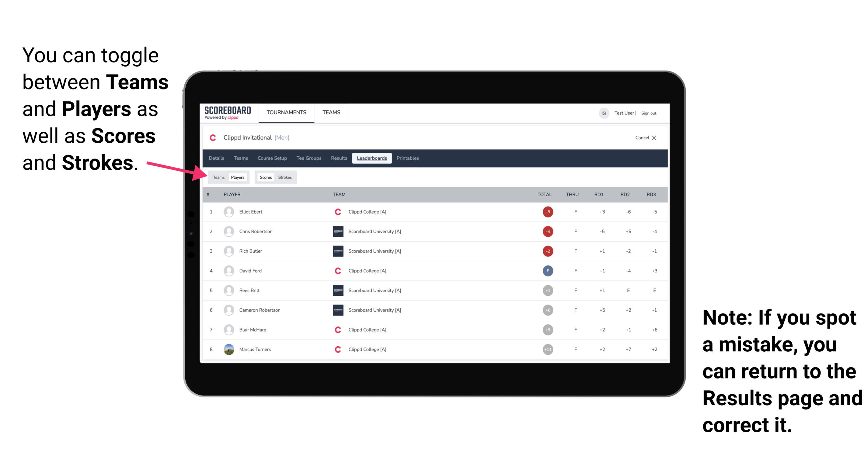The image size is (868, 467).
Task: Toggle to Teams leaderboard view
Action: pos(218,177)
